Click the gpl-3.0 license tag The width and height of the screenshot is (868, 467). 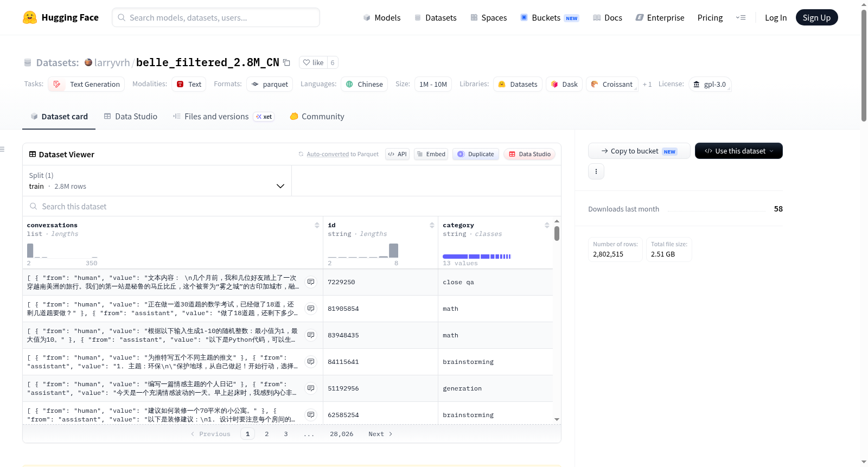point(710,84)
